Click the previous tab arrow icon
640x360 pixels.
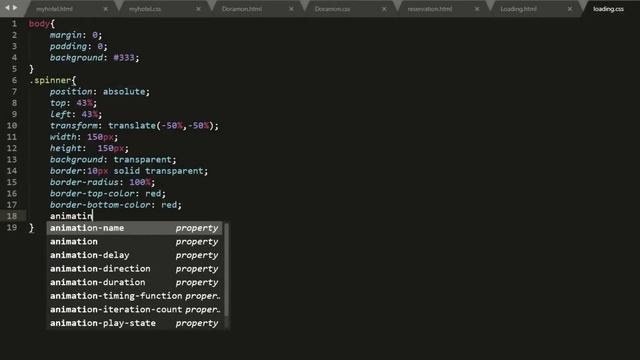[x=7, y=8]
